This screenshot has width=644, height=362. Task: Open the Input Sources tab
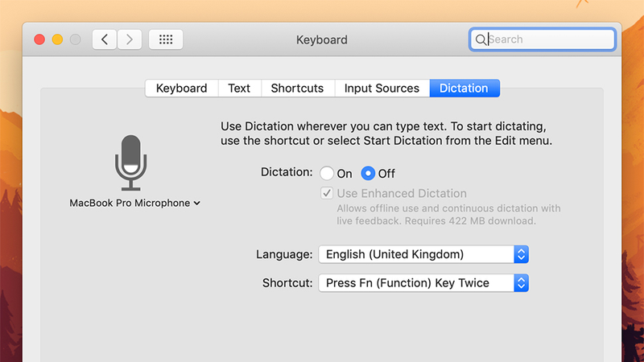382,88
